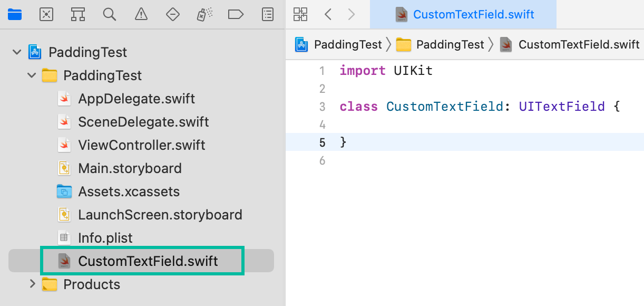Click the SceneDelegate.swift file icon

(x=64, y=122)
